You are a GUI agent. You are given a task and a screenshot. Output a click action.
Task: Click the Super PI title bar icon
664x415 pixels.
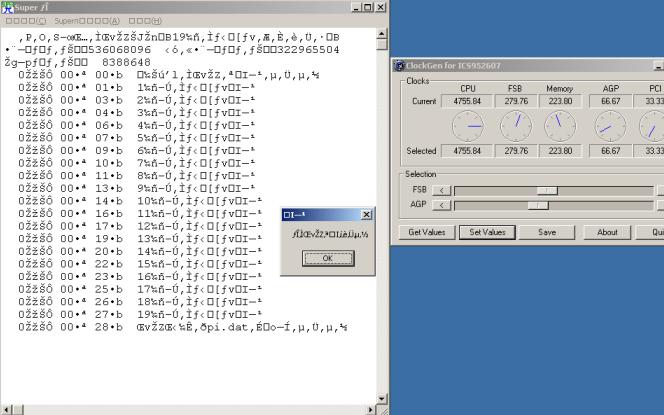pos(7,7)
